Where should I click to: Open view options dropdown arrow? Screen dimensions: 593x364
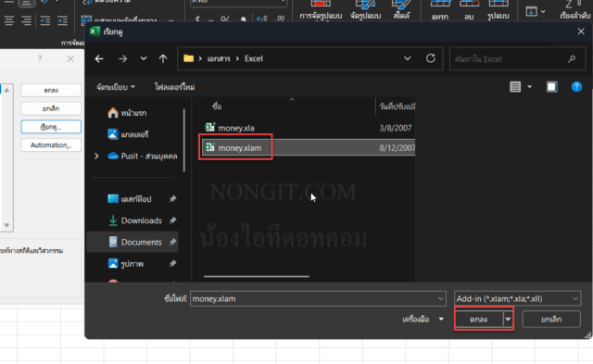[x=529, y=87]
